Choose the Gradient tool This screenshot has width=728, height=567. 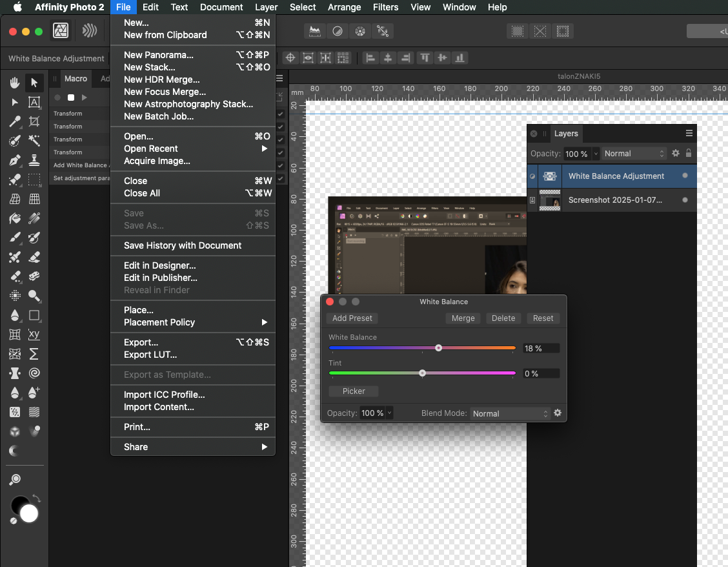(x=34, y=218)
